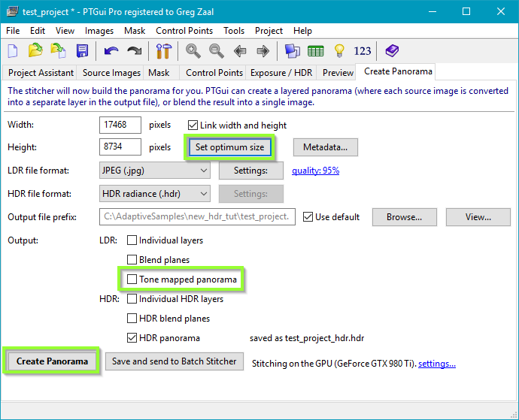Click the light bulb assistant icon
The image size is (519, 420).
[x=339, y=51]
